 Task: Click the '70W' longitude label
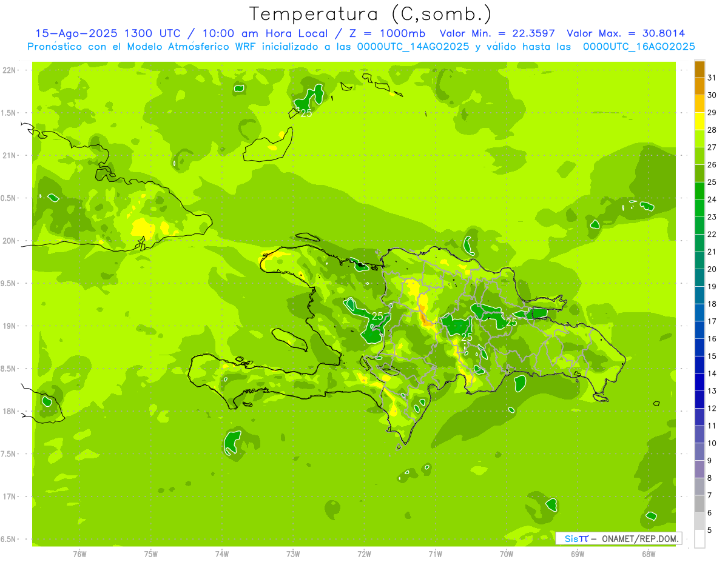click(507, 554)
